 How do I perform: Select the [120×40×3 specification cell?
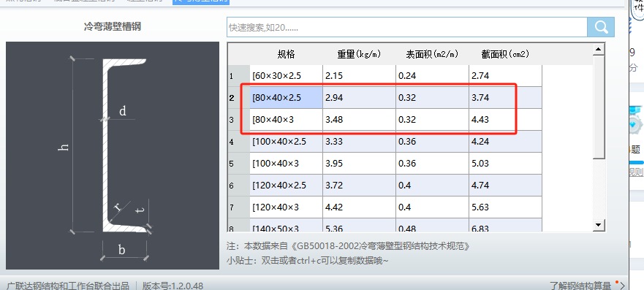(x=287, y=207)
